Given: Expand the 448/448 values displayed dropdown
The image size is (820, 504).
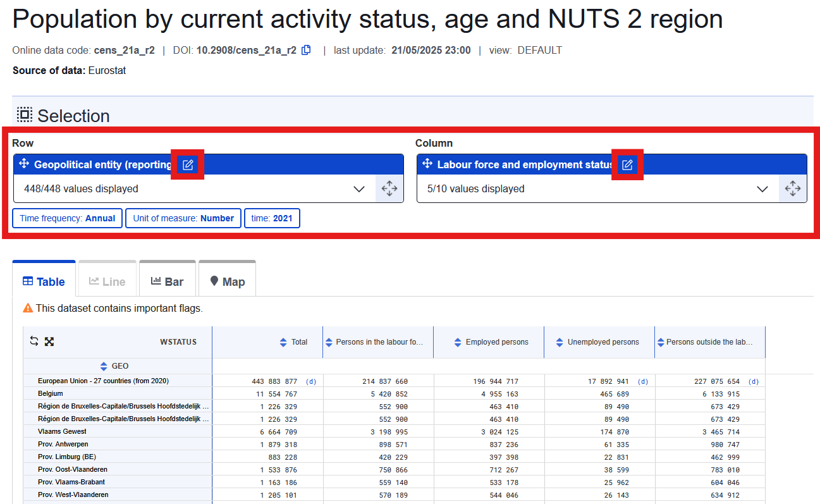Looking at the screenshot, I should (358, 188).
